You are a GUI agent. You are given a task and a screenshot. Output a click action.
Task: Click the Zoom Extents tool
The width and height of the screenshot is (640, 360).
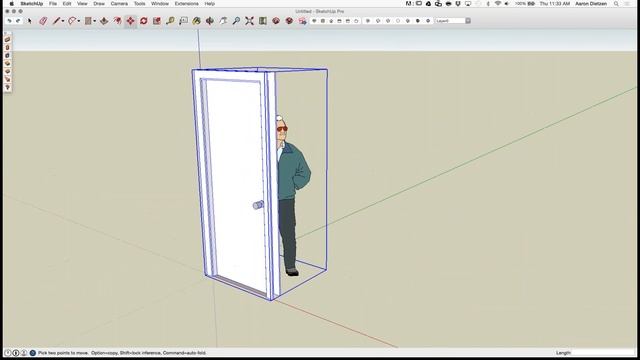(249, 21)
